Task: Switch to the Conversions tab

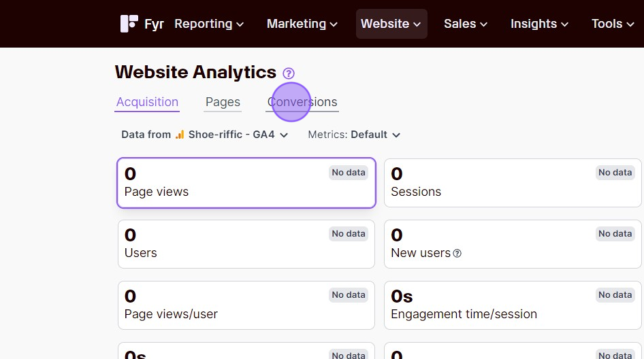Action: tap(302, 102)
